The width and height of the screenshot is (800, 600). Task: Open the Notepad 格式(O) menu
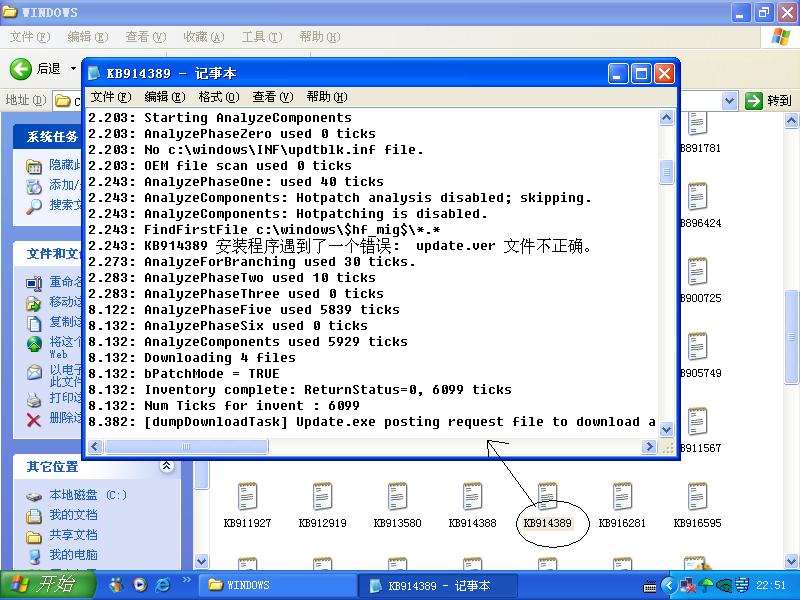pos(218,96)
